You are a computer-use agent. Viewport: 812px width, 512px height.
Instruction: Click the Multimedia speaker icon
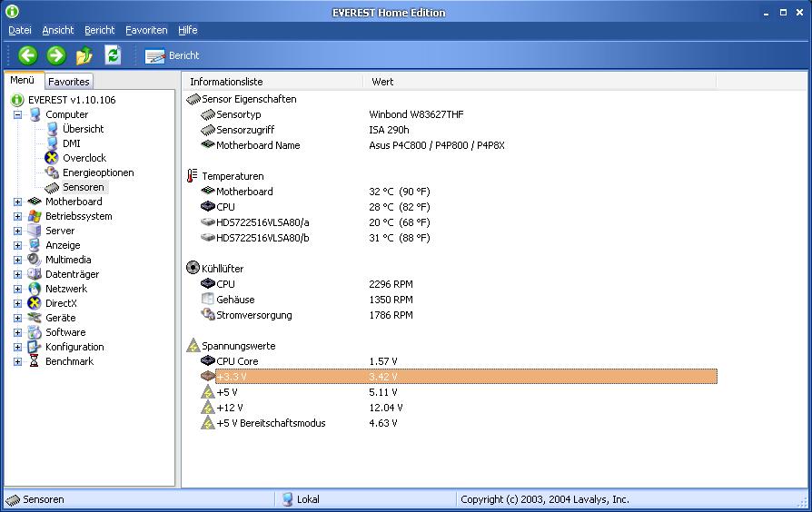[35, 260]
